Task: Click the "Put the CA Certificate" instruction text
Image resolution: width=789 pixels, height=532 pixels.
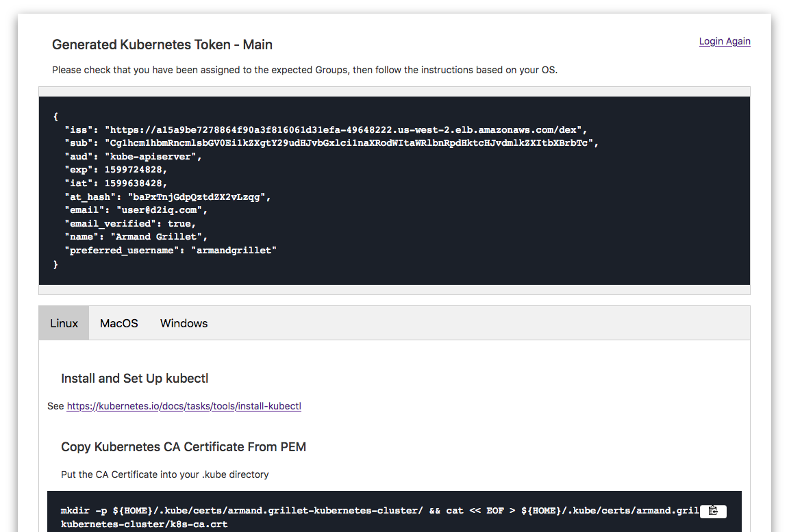Action: (164, 474)
